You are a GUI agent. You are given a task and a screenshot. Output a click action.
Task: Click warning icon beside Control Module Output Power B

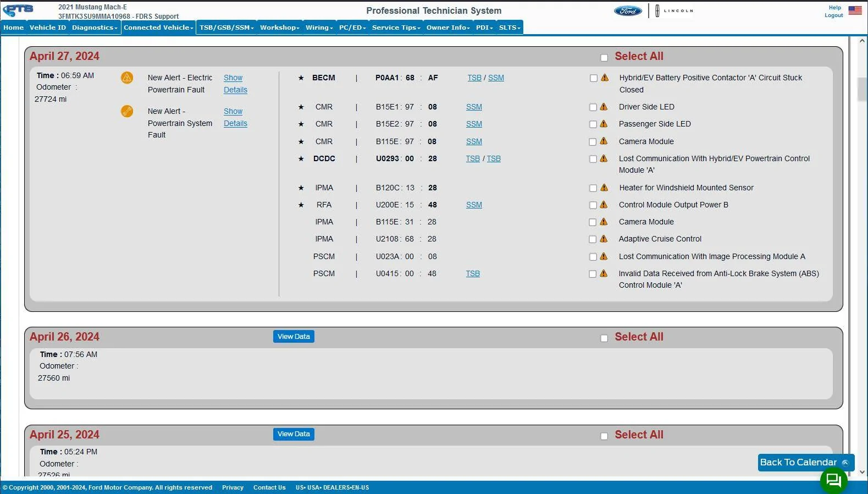click(x=604, y=205)
